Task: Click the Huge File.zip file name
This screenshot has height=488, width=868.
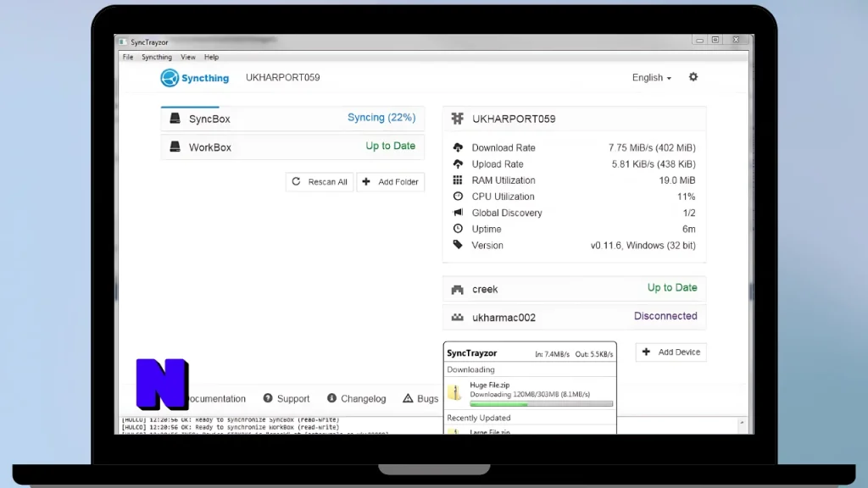Action: [489, 385]
